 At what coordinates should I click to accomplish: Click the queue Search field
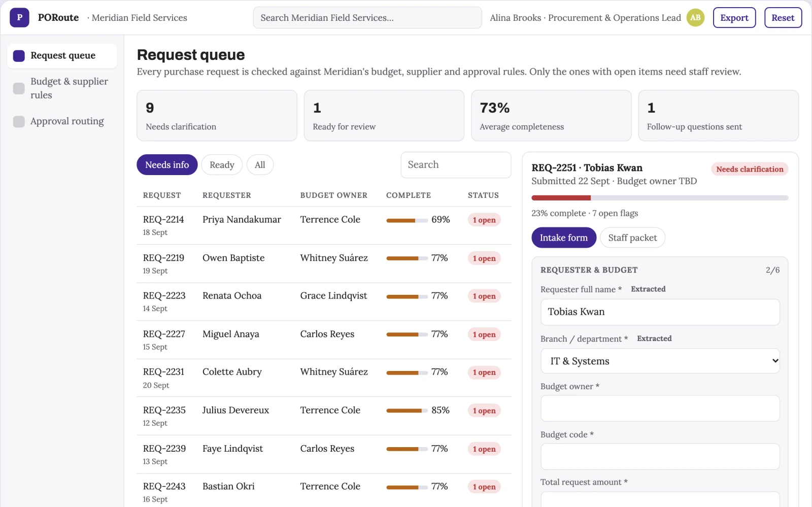pos(456,165)
